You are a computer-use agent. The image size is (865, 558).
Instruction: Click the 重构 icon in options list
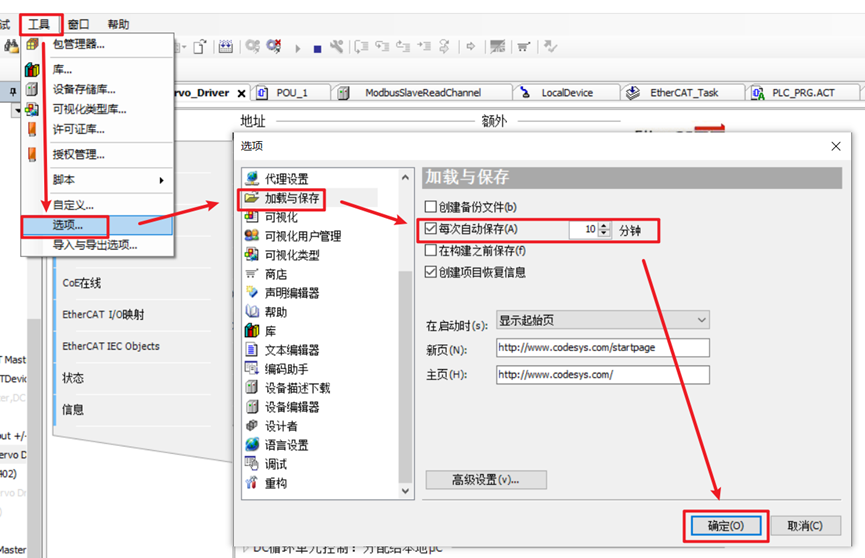pos(252,483)
